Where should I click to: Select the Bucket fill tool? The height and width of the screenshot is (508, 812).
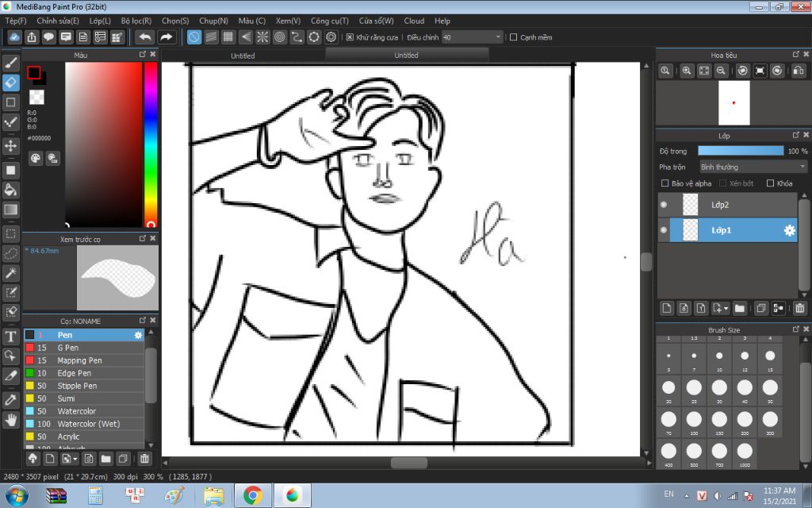pos(11,190)
